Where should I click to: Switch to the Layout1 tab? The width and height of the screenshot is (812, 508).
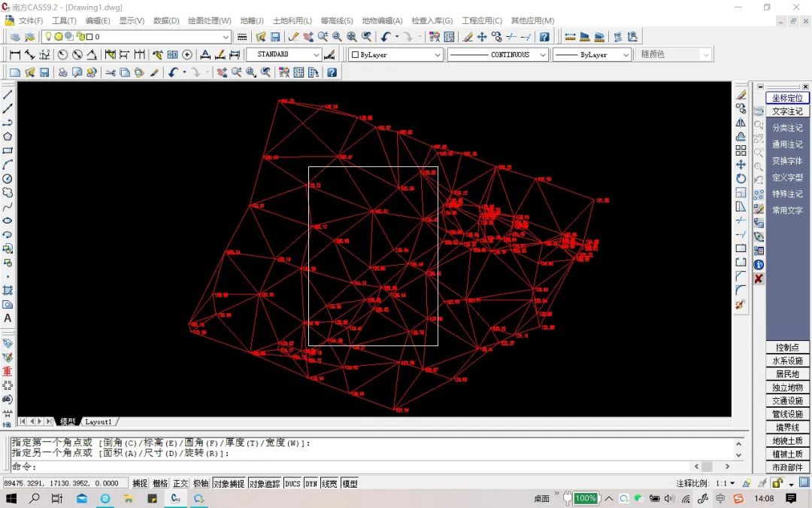point(98,421)
